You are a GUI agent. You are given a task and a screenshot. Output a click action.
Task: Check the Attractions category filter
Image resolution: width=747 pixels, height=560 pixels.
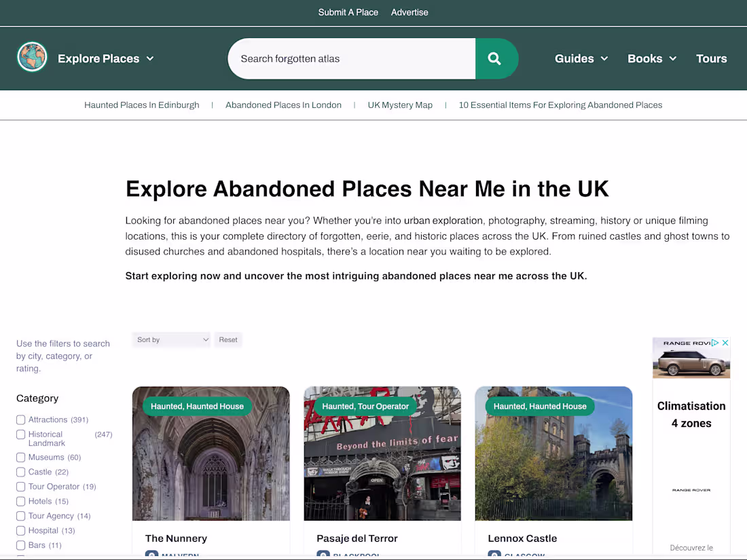click(20, 419)
